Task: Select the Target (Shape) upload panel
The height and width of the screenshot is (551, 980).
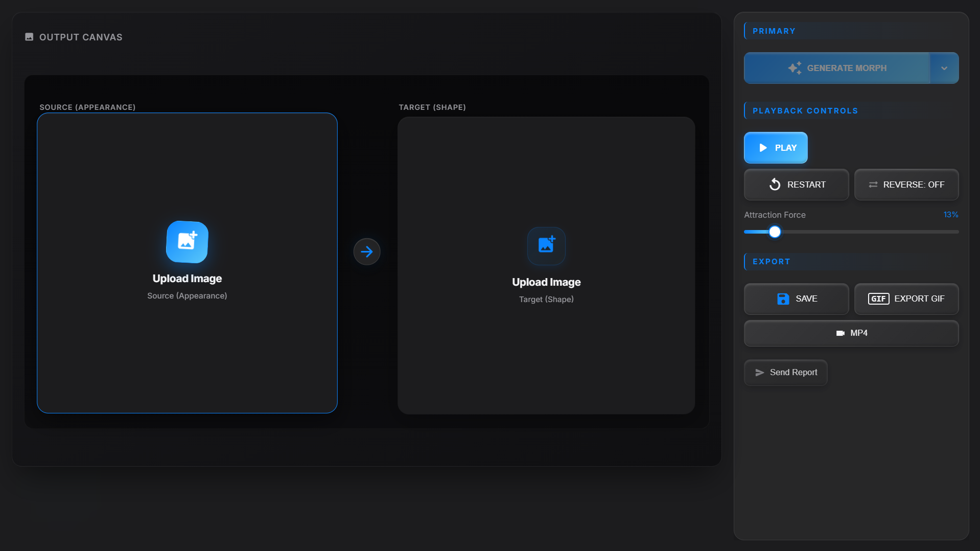Action: click(x=546, y=265)
